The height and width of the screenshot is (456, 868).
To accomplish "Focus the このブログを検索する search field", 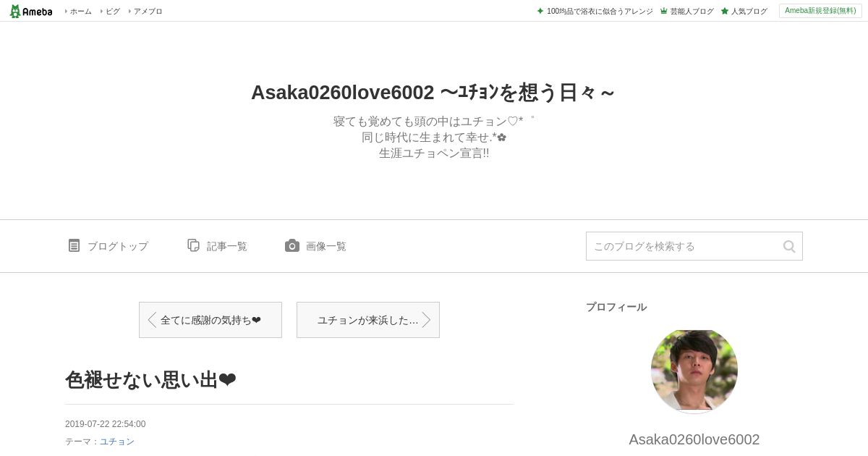I will point(684,246).
